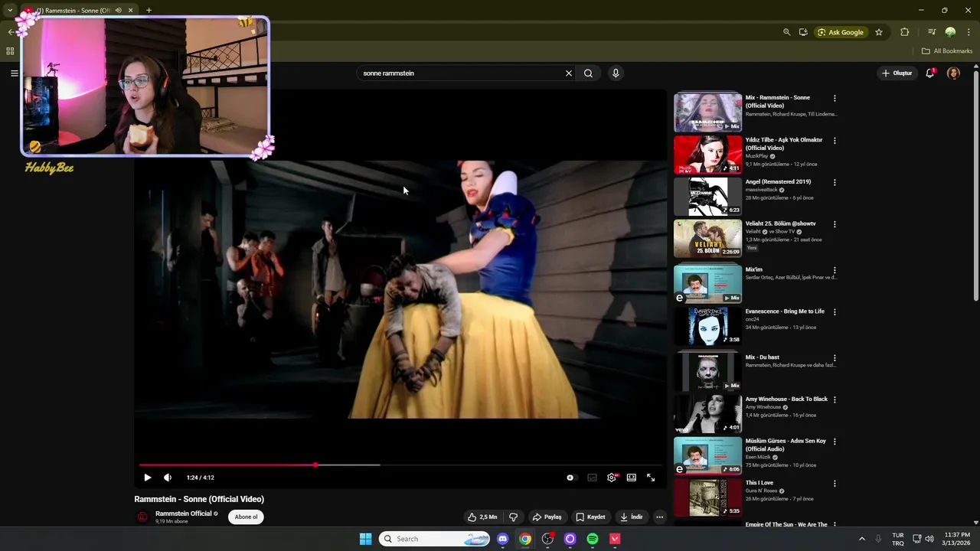Seek along the red video progress bar
Image resolution: width=980 pixels, height=551 pixels.
(x=401, y=465)
